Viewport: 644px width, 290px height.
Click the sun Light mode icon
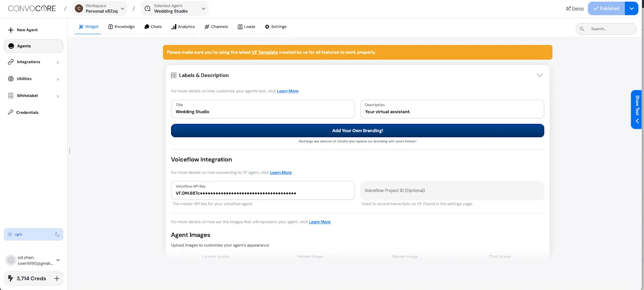tap(10, 234)
